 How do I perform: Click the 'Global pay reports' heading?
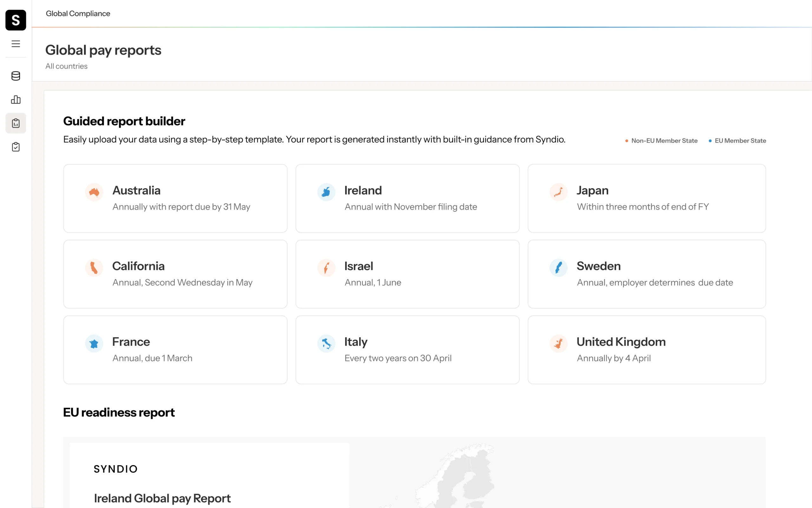pos(103,50)
